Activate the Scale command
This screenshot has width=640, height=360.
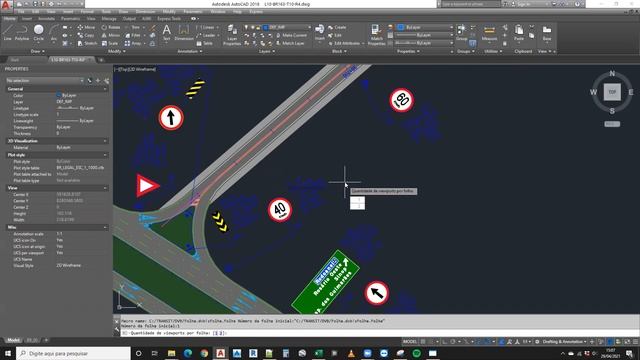[x=110, y=43]
